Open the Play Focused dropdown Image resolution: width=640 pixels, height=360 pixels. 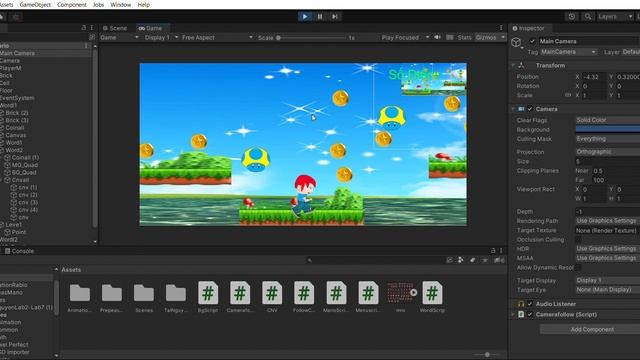pos(405,38)
